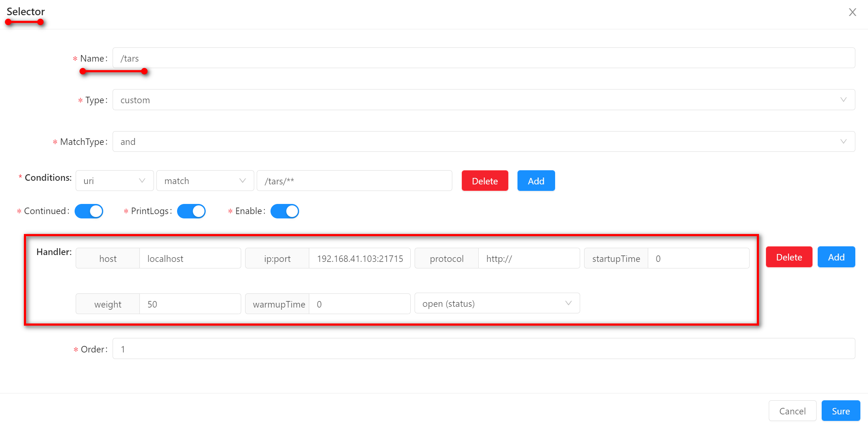Expand the MatchType dropdown showing and
This screenshot has height=426, width=868.
point(483,142)
